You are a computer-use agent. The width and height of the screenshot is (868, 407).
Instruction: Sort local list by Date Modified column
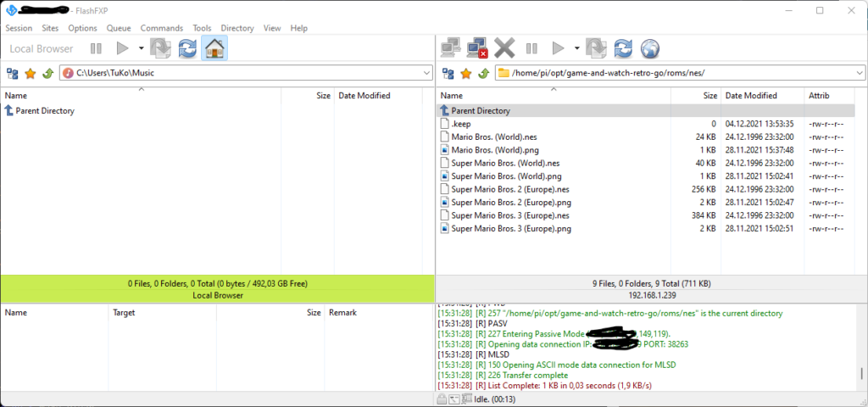(x=378, y=95)
